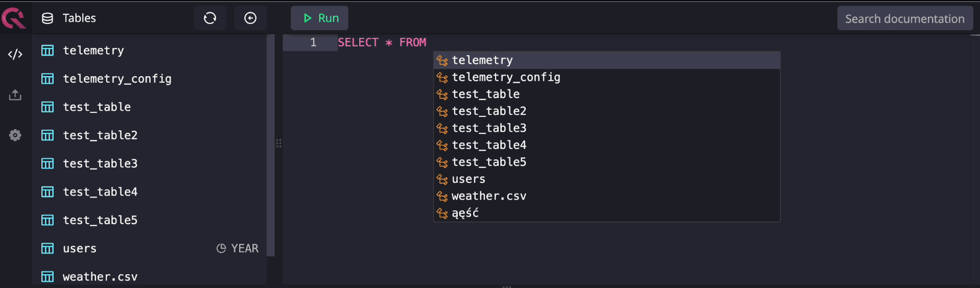Choose ąęść in the suggestion list
This screenshot has width=980, height=288.
pyautogui.click(x=465, y=213)
